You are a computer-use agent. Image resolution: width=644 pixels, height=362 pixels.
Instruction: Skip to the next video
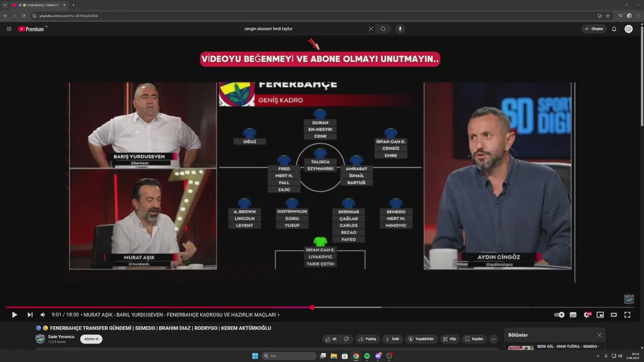pos(30,315)
